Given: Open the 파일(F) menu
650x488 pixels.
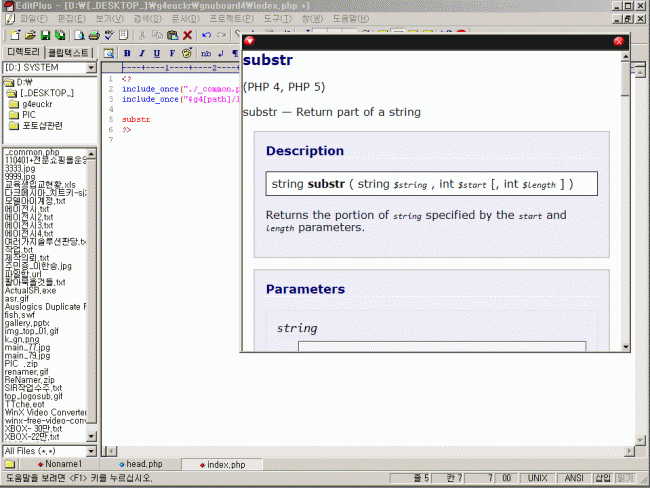Looking at the screenshot, I should coord(33,19).
